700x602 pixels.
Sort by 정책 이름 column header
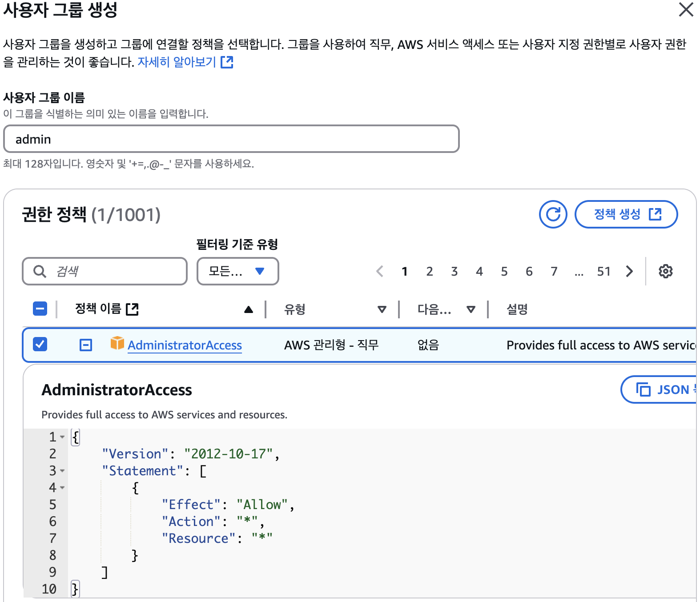tap(98, 309)
